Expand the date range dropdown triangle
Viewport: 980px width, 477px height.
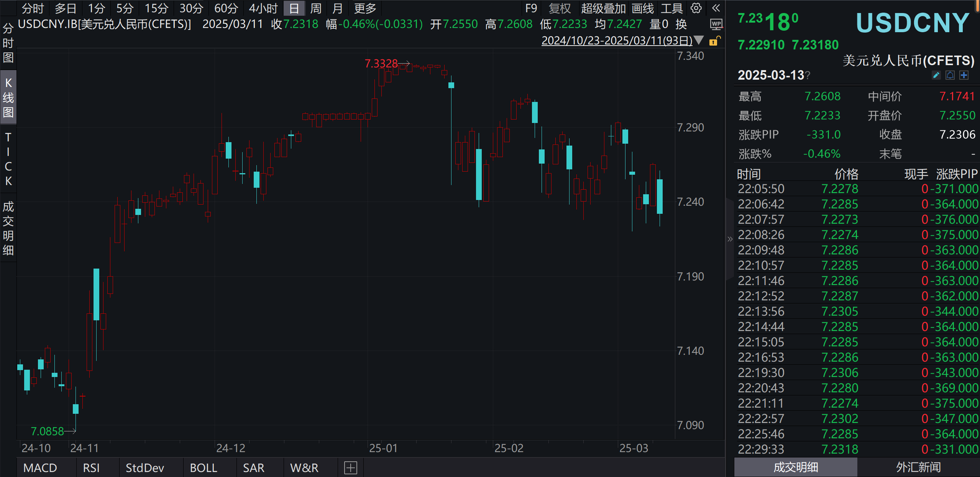click(x=699, y=40)
